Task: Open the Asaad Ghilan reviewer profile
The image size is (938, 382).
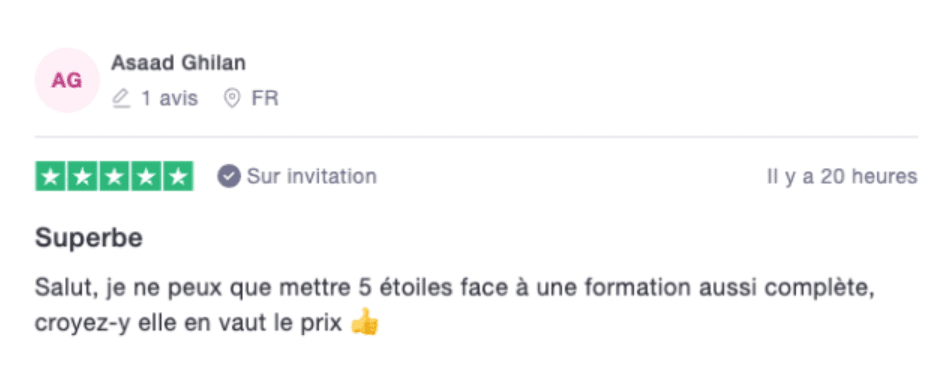Action: [178, 63]
